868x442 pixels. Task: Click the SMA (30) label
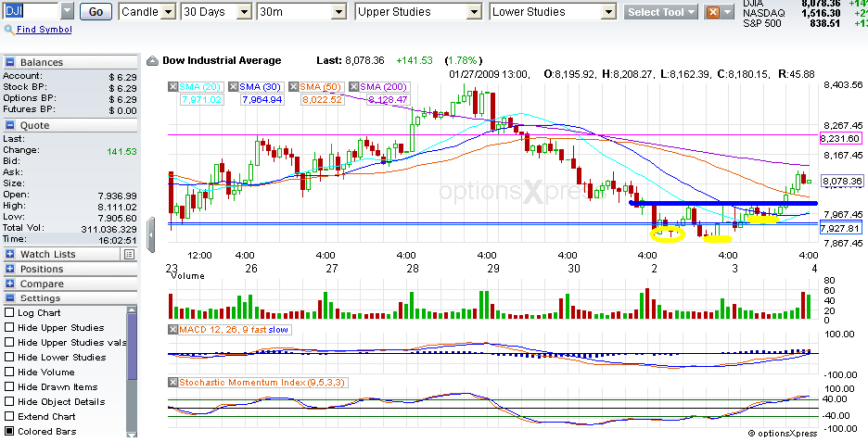(260, 87)
